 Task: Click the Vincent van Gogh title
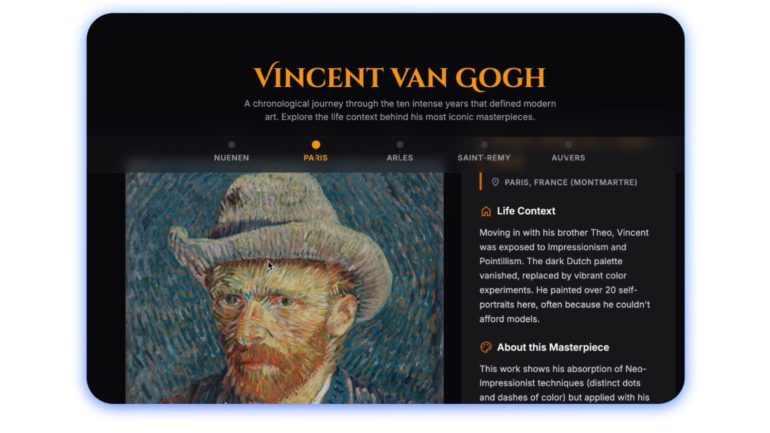[399, 77]
